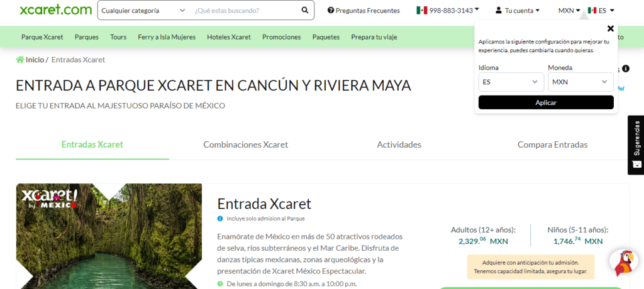Click the adult price 2,329.06 MXN
Image resolution: width=644 pixels, height=289 pixels.
[x=483, y=241]
